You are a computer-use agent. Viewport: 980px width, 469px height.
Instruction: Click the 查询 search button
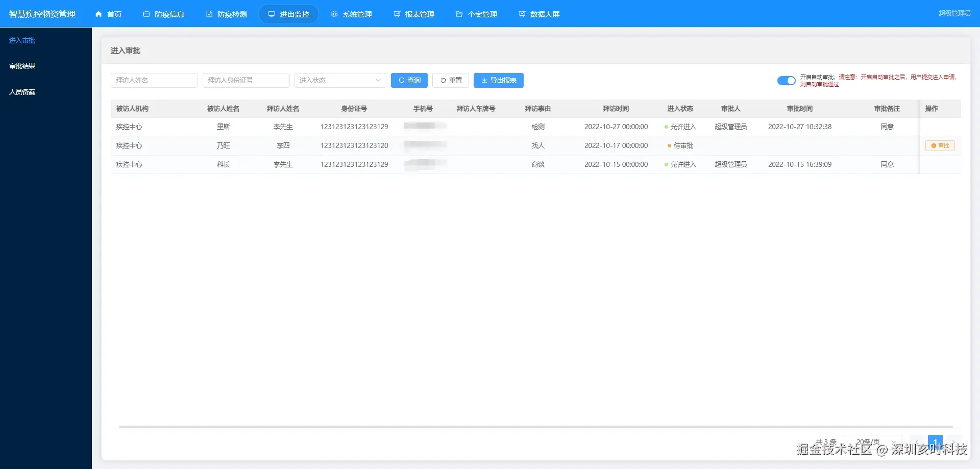click(x=409, y=80)
